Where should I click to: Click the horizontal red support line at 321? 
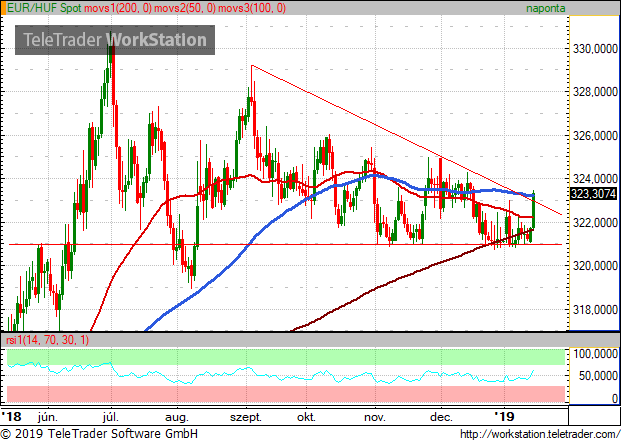point(285,244)
